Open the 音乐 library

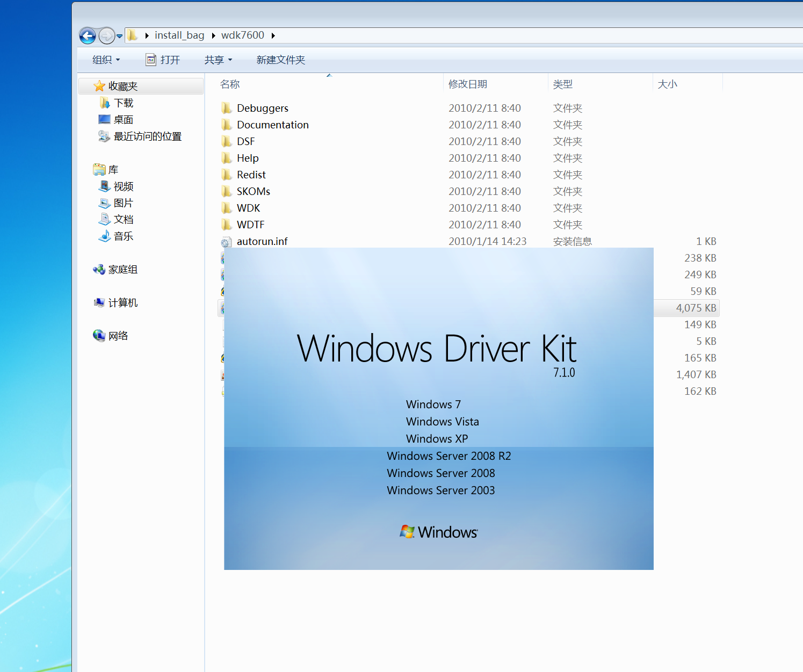(x=124, y=236)
